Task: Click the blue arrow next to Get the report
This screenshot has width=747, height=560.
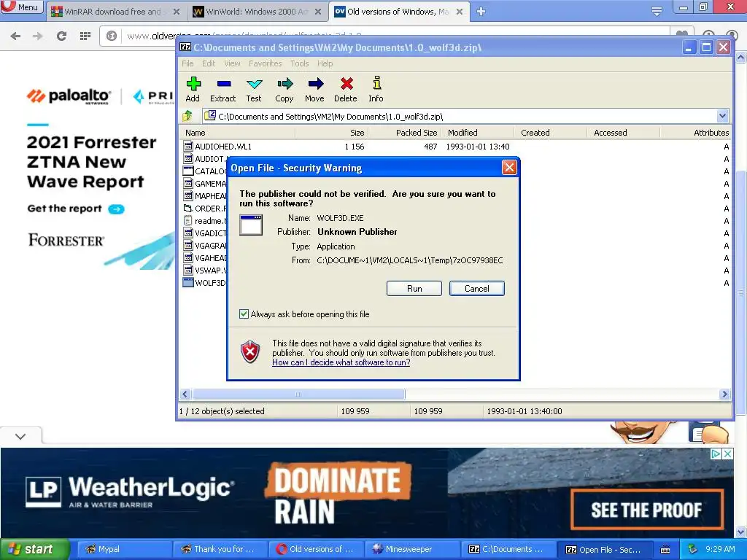Action: click(116, 209)
